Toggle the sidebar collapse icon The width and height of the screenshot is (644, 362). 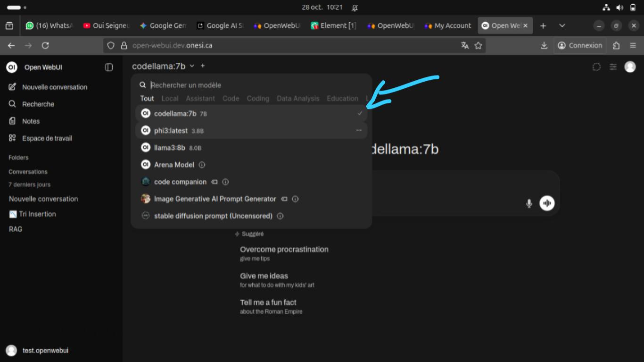point(109,67)
